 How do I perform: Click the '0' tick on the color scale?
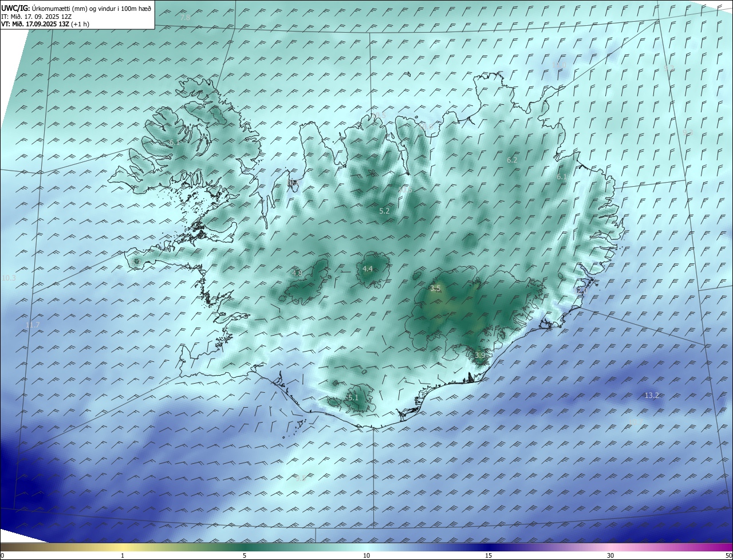(2, 555)
